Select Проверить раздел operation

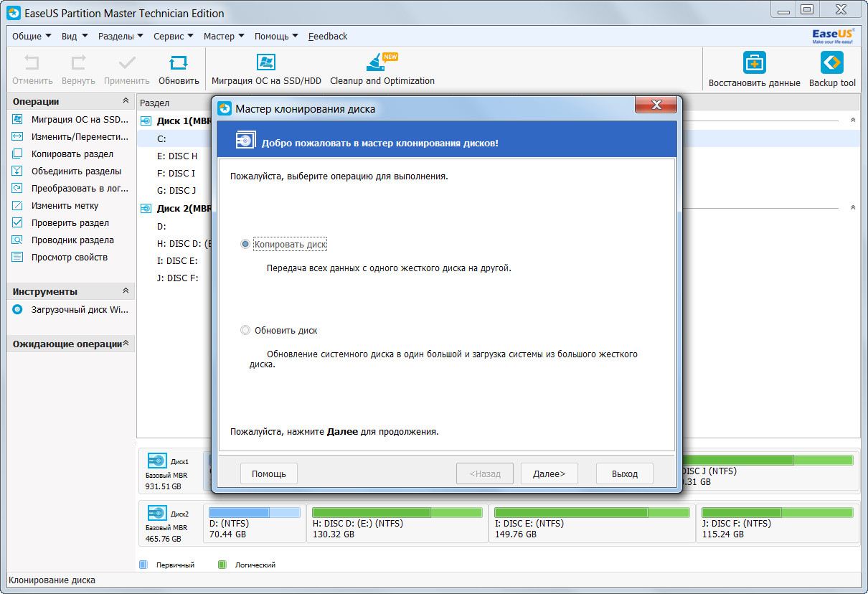(x=60, y=223)
